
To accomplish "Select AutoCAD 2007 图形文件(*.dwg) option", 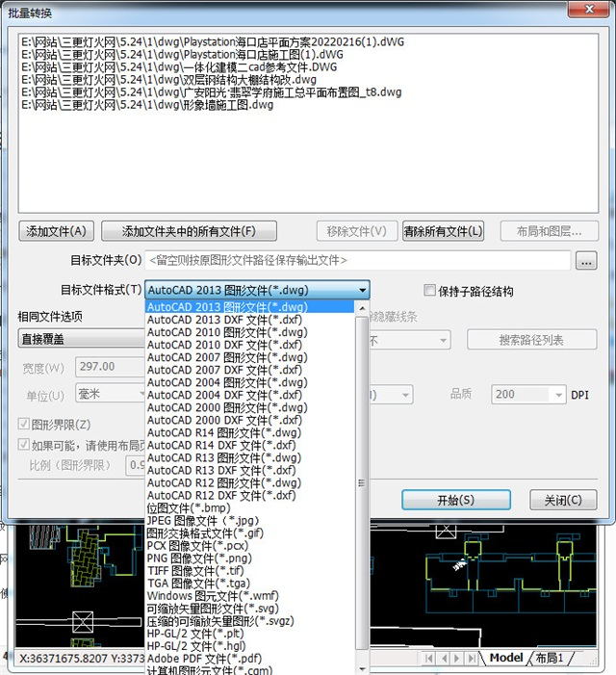I will pos(250,357).
